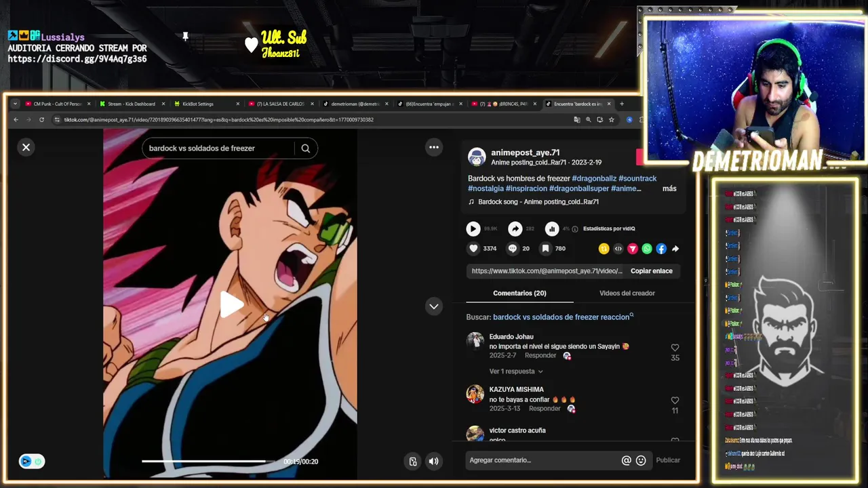
Task: Click the bardock vs soldados de freezer search field
Action: pyautogui.click(x=218, y=148)
